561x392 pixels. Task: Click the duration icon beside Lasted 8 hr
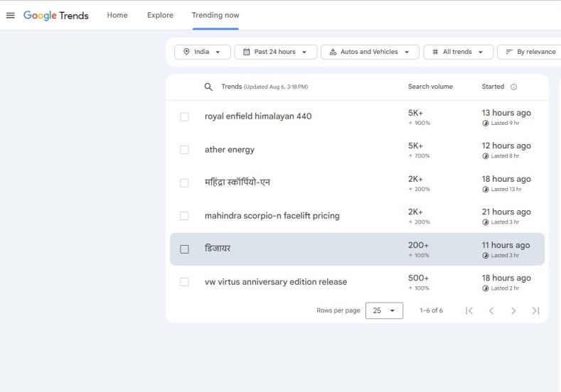[x=485, y=156]
